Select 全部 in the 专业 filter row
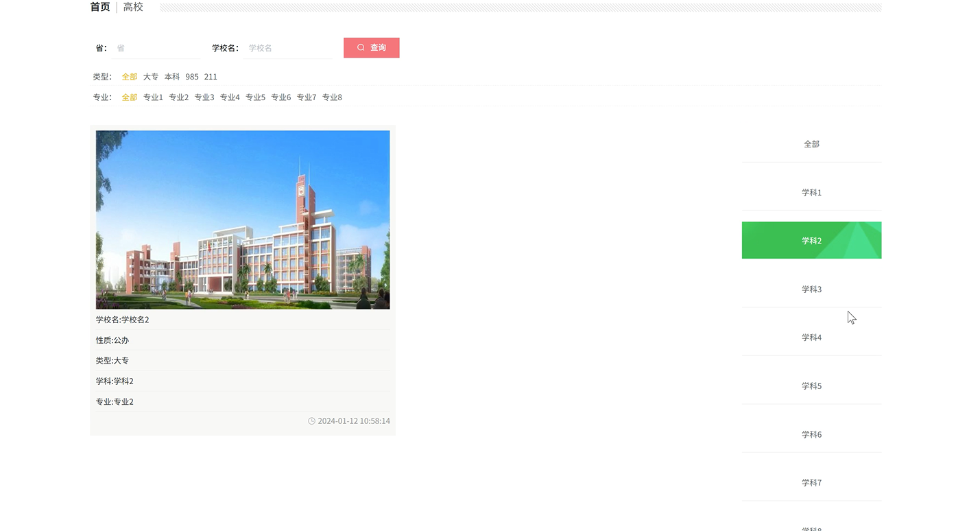The width and height of the screenshot is (980, 531). point(130,97)
